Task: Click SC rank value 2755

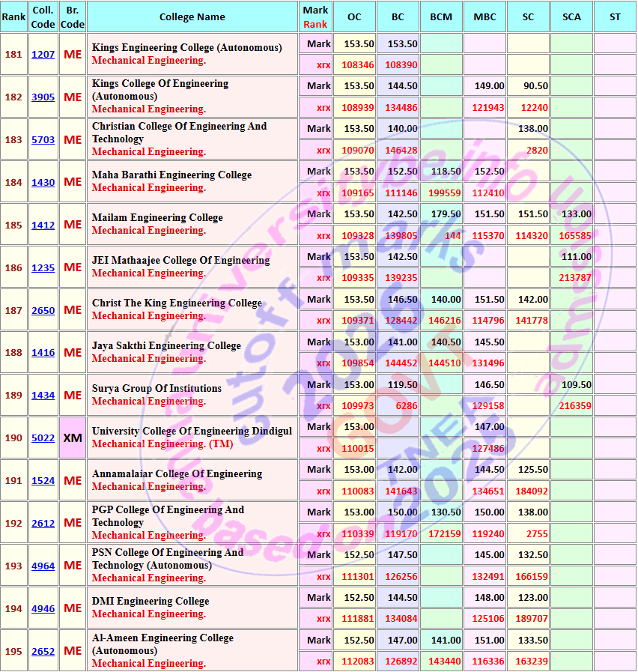Action: [x=537, y=534]
